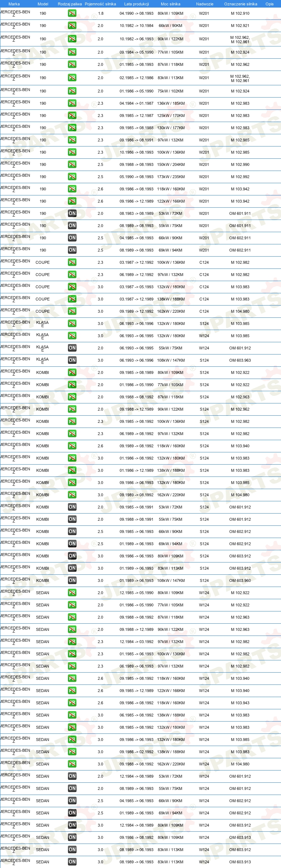Click production years 04.1990 -> 08.1993

(x=137, y=13)
